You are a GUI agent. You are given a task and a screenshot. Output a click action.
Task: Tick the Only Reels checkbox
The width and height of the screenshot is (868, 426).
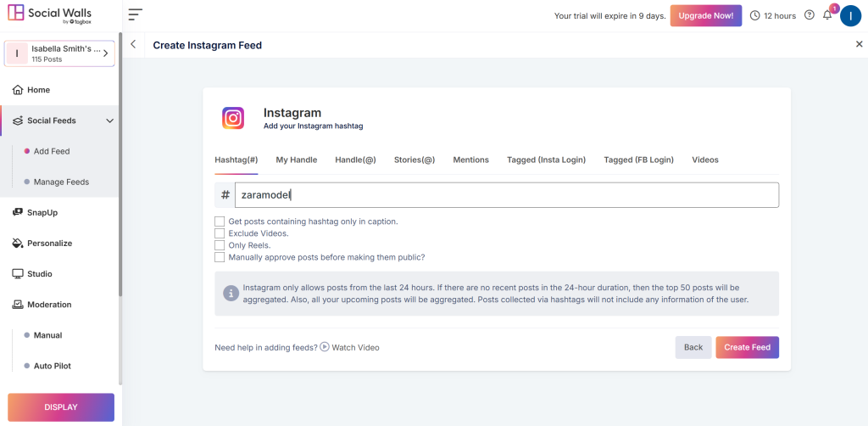220,245
